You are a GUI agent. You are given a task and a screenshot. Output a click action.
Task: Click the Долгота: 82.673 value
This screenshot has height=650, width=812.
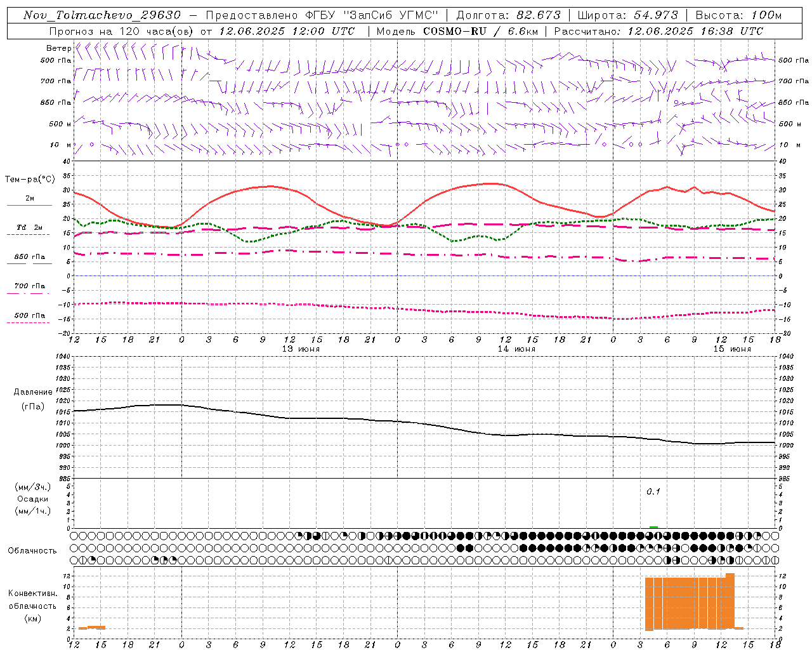508,15
